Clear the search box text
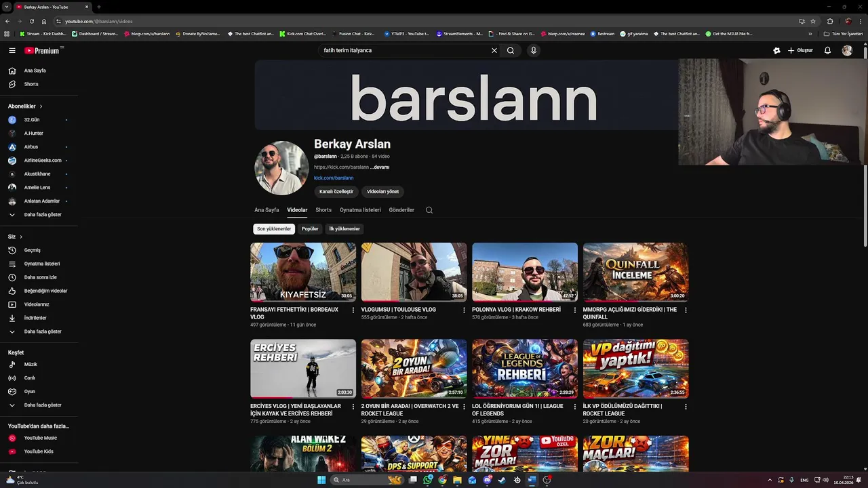This screenshot has width=868, height=488. coord(494,50)
